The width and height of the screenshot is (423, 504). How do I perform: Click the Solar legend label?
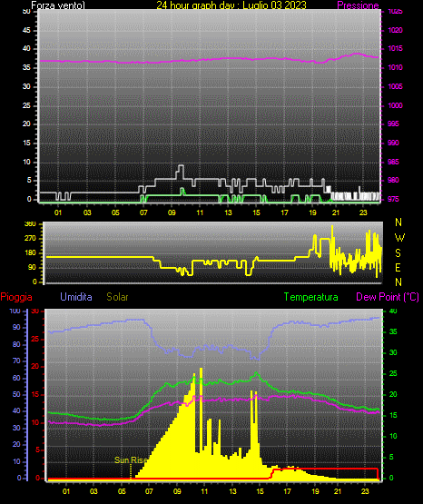tap(117, 297)
